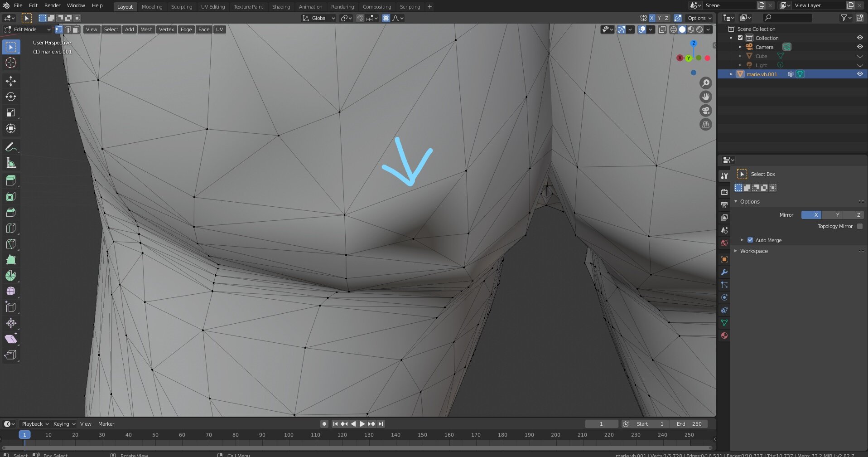The width and height of the screenshot is (868, 457).
Task: Select the Move tool in toolbar
Action: [11, 81]
